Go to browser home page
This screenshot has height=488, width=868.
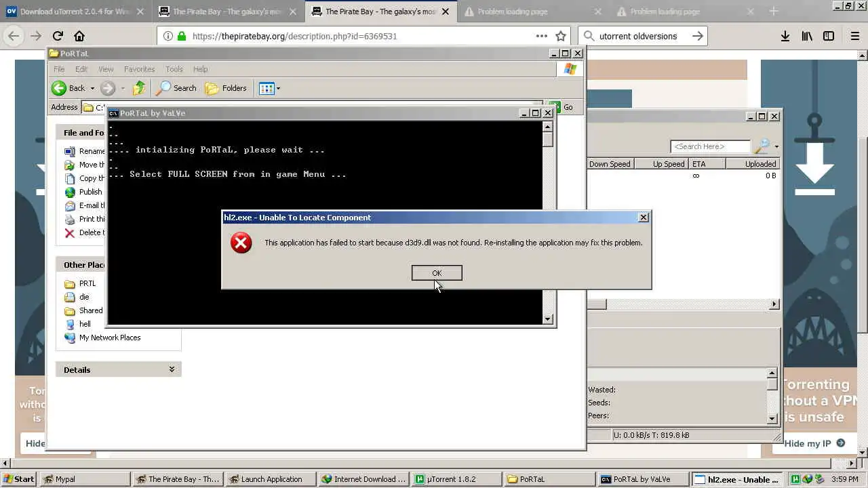(x=79, y=36)
